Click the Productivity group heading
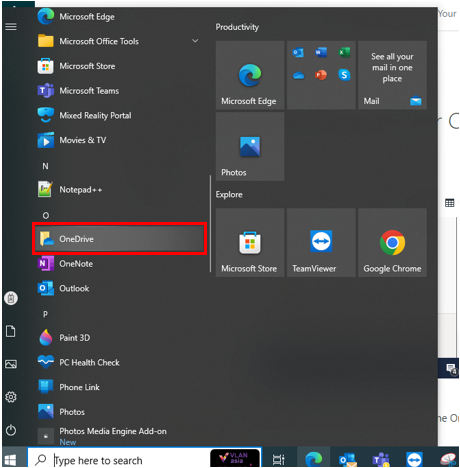 [237, 27]
